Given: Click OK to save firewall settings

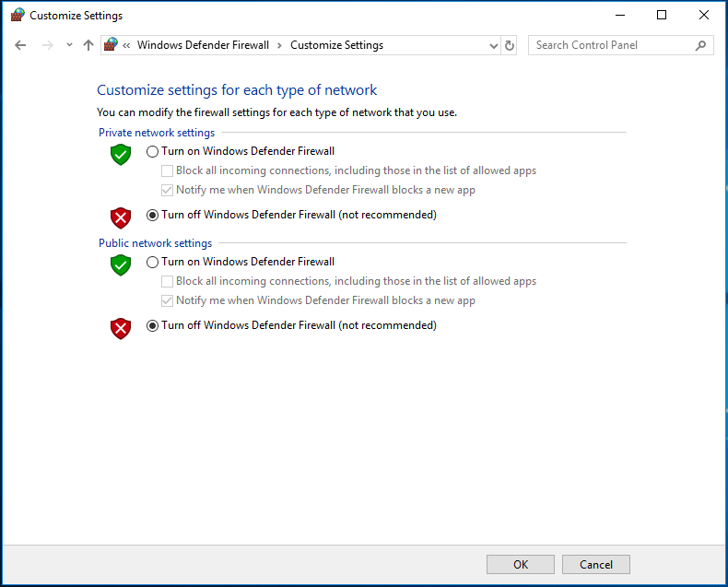Looking at the screenshot, I should [521, 564].
